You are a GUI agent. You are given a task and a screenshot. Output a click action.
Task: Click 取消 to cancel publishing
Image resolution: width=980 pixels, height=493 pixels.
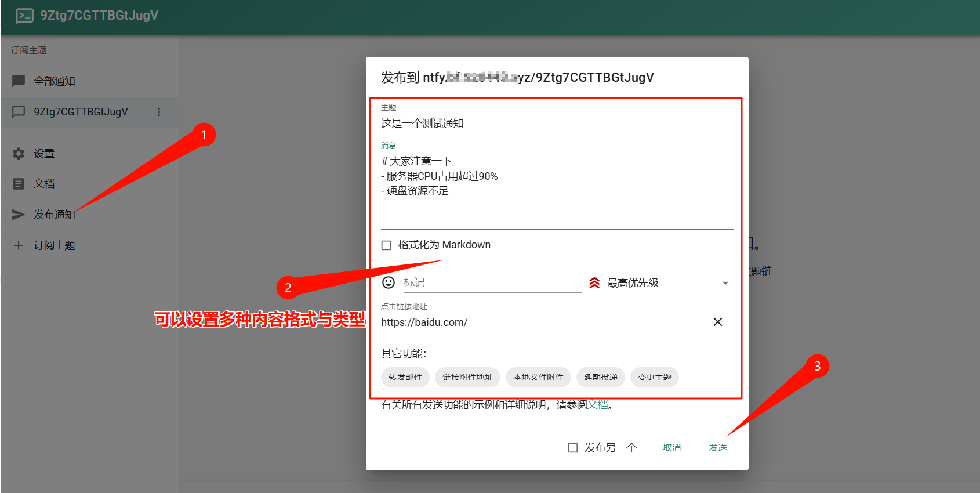[x=672, y=448]
